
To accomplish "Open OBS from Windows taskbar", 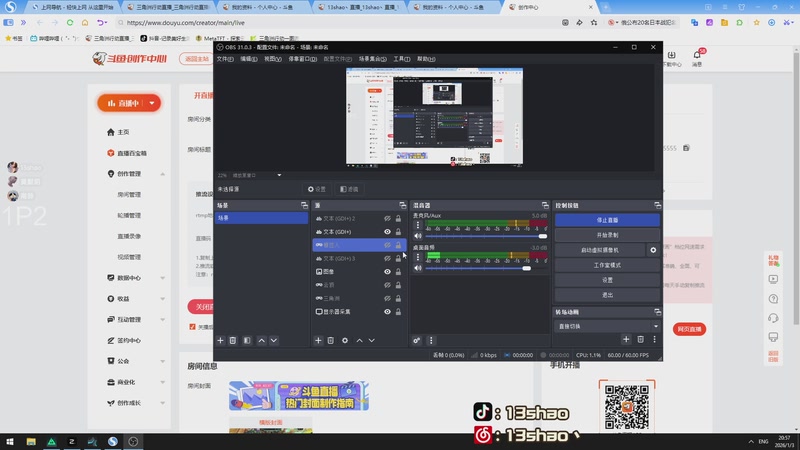I will click(133, 441).
